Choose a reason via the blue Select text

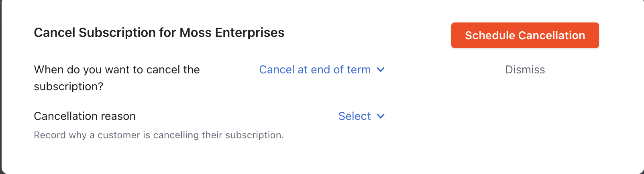tap(355, 116)
